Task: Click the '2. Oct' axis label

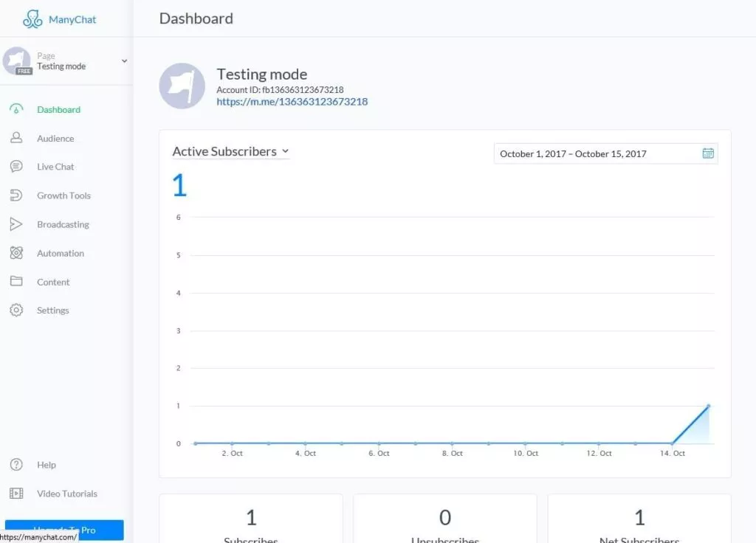Action: pos(232,453)
